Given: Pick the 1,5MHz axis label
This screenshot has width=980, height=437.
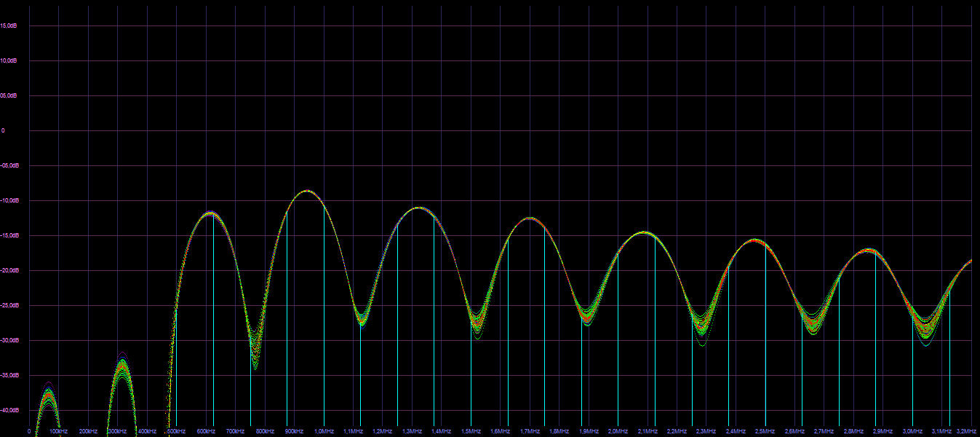Looking at the screenshot, I should click(471, 432).
